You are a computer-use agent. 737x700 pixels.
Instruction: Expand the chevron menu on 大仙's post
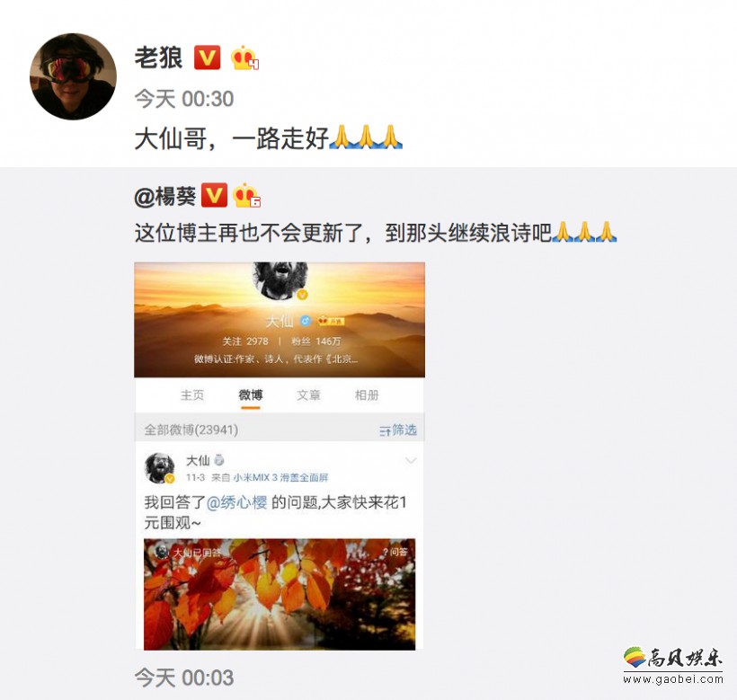click(x=411, y=460)
